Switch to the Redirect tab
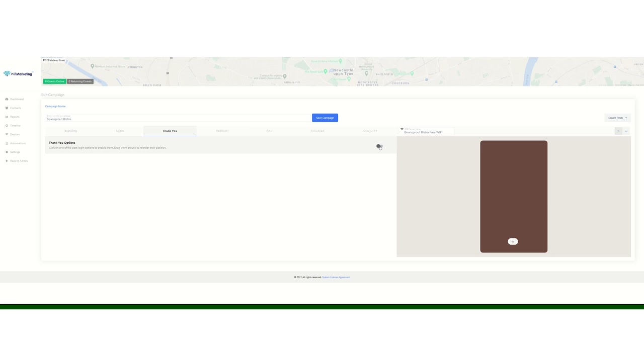The width and height of the screenshot is (644, 362). coord(221,131)
